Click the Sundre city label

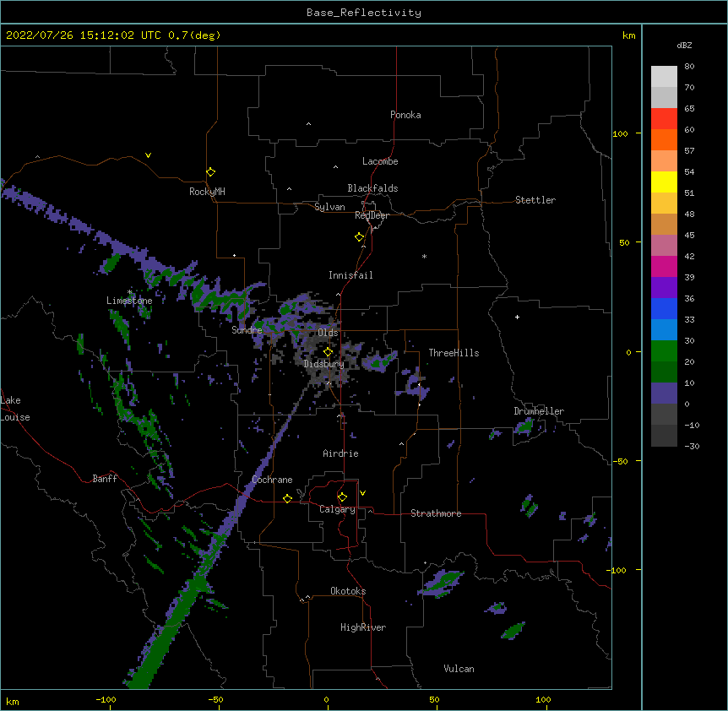pyautogui.click(x=247, y=330)
